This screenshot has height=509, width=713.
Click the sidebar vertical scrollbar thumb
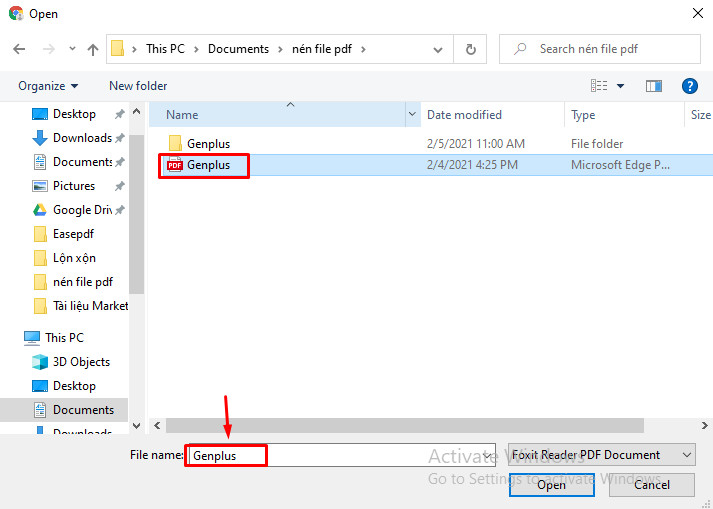(x=136, y=214)
